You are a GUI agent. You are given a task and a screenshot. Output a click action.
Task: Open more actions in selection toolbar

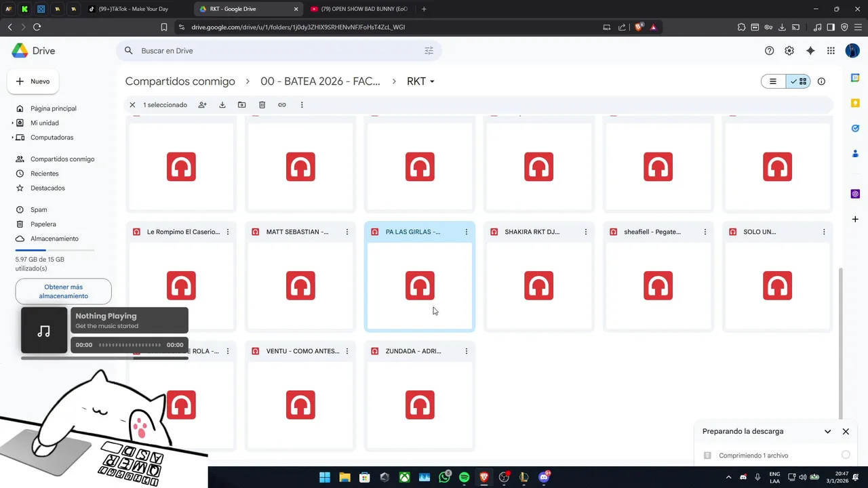click(302, 105)
